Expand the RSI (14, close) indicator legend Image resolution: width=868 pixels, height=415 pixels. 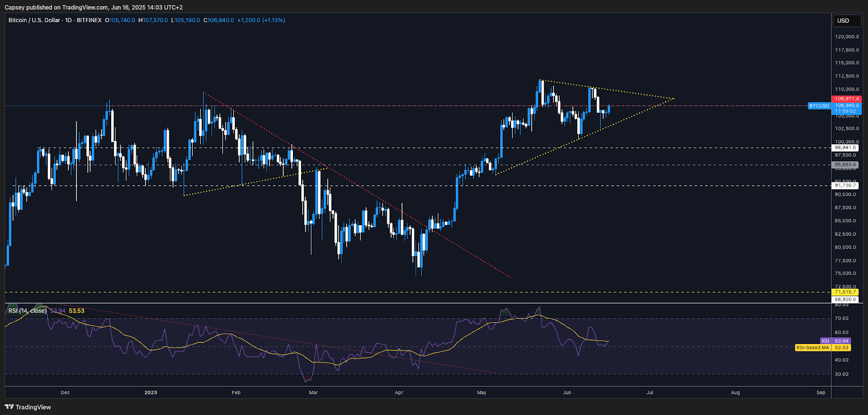coord(27,311)
